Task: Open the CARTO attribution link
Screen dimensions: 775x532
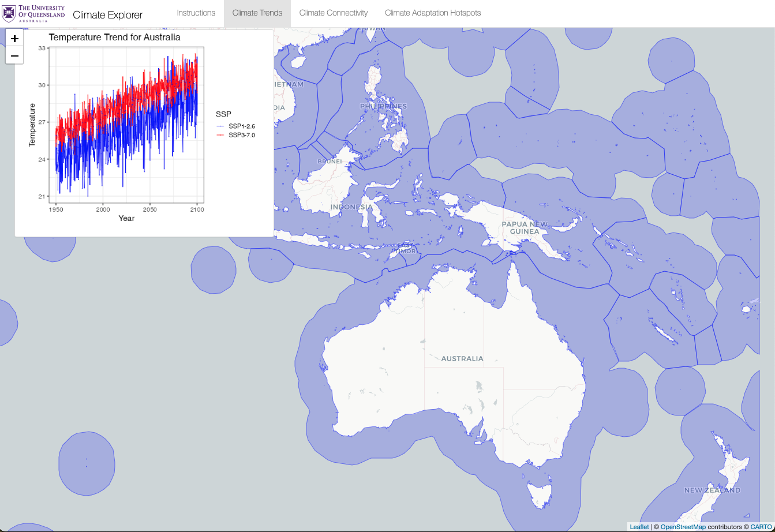Action: click(x=761, y=527)
